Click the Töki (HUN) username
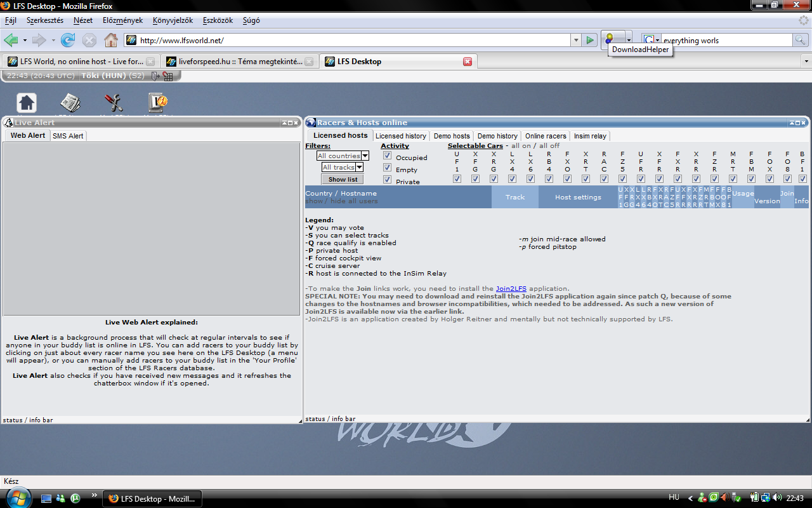Screen dimensions: 812x508 [104, 76]
